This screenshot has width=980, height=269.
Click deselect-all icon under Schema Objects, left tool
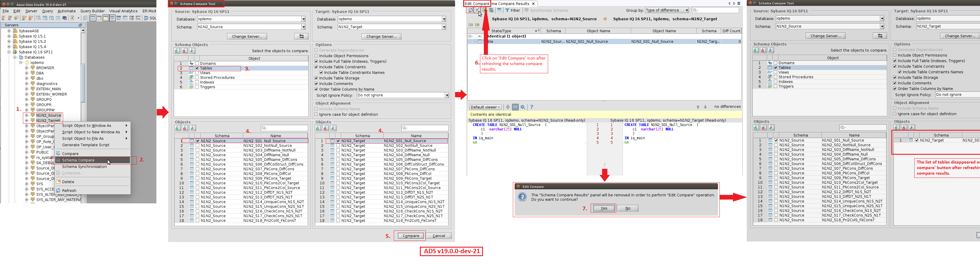click(x=185, y=51)
